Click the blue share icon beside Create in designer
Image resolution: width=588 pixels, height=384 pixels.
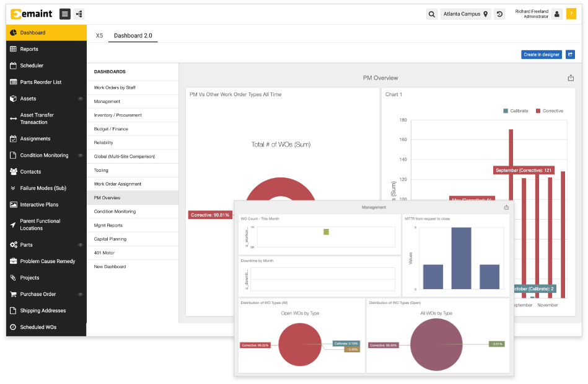pyautogui.click(x=570, y=55)
